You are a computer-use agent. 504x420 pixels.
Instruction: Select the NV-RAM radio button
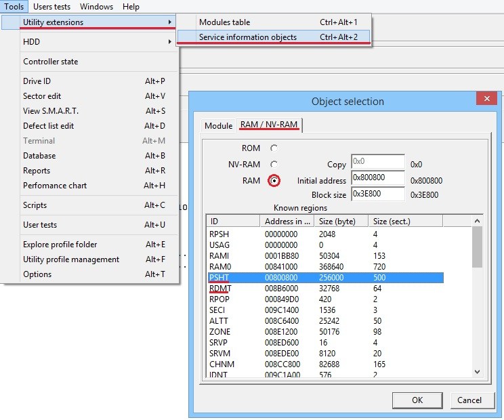click(x=274, y=165)
